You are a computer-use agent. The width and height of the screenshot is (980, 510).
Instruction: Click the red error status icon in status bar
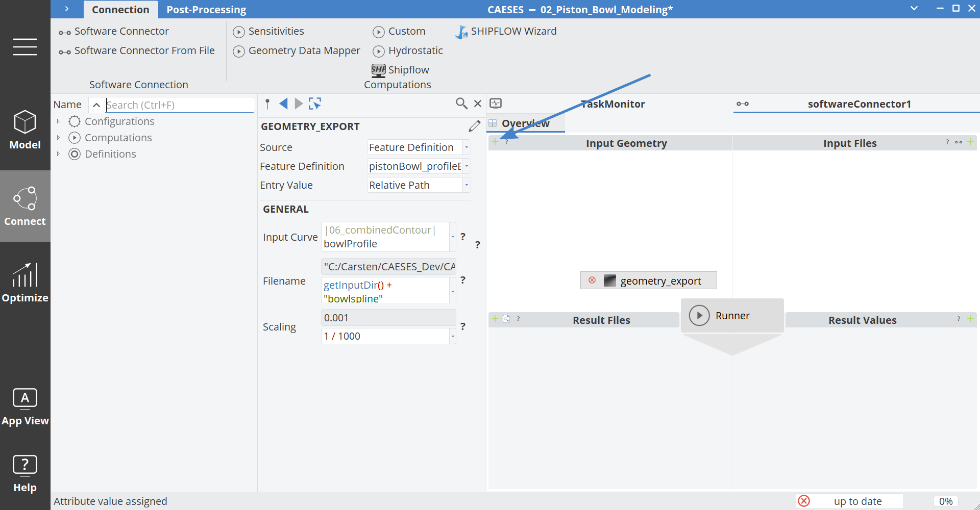click(x=804, y=501)
